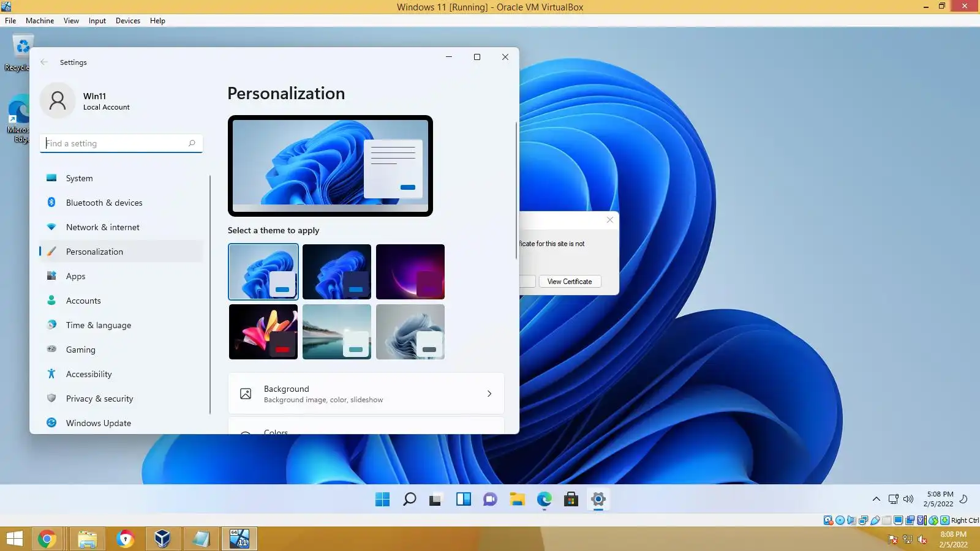Click the VirtualBox shared folders indicator
980x551 pixels.
tap(886, 520)
